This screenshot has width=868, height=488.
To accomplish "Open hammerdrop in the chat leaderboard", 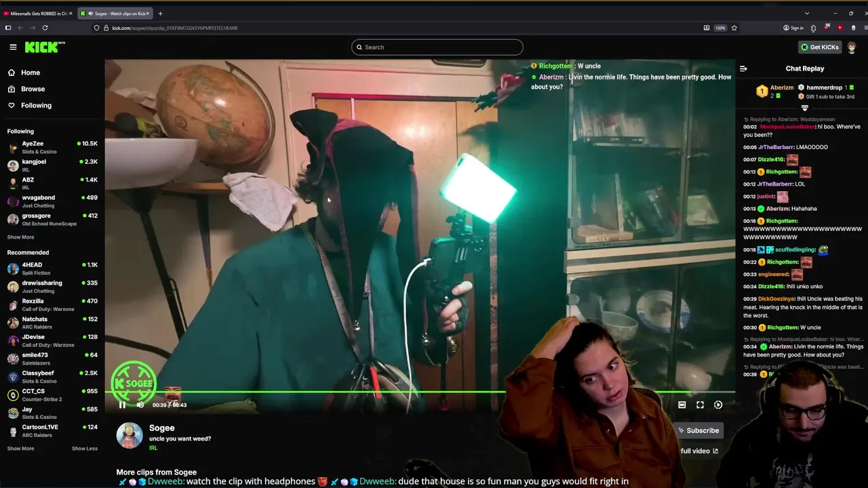I will tap(824, 87).
